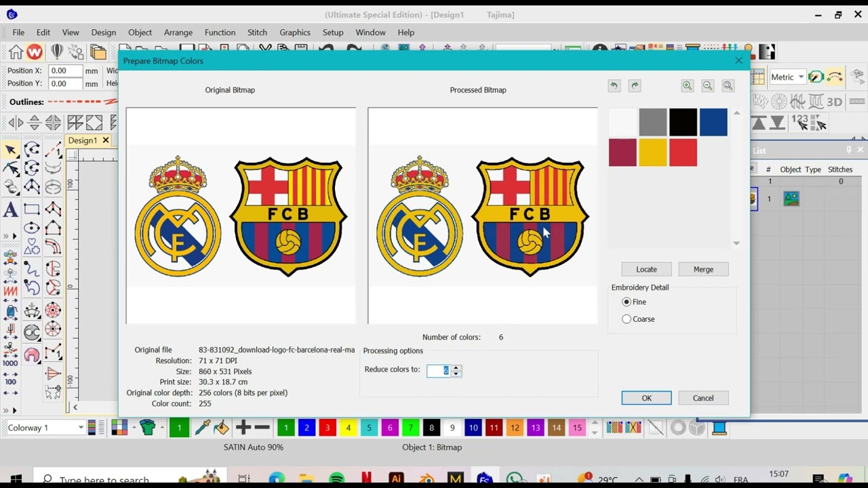Viewport: 868px width, 488px height.
Task: Click the Original Bitmap preview image
Action: pos(241,216)
